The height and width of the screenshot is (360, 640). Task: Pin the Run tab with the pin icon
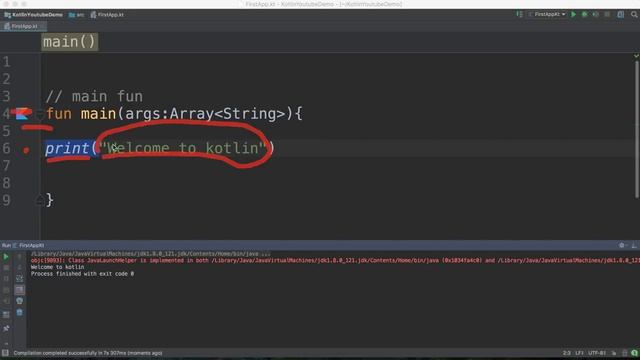click(6, 329)
